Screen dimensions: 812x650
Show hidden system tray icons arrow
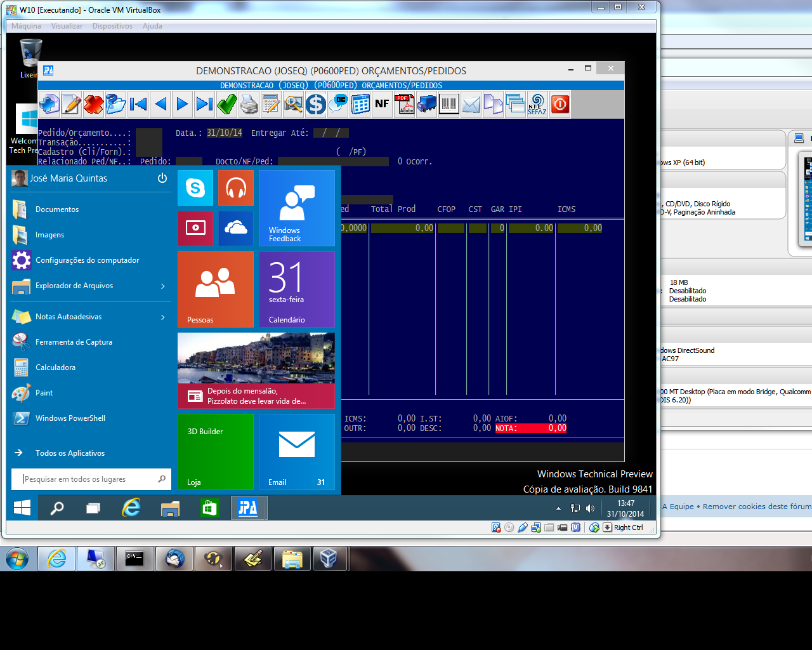tap(558, 508)
